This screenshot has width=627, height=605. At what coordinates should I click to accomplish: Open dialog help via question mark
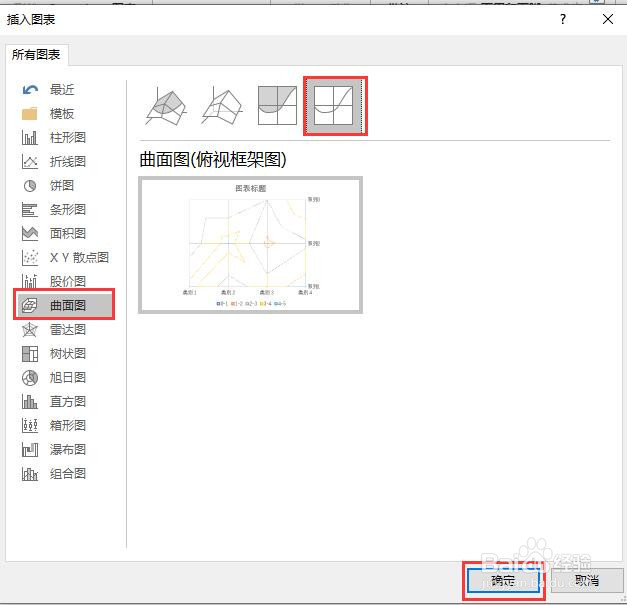point(563,19)
